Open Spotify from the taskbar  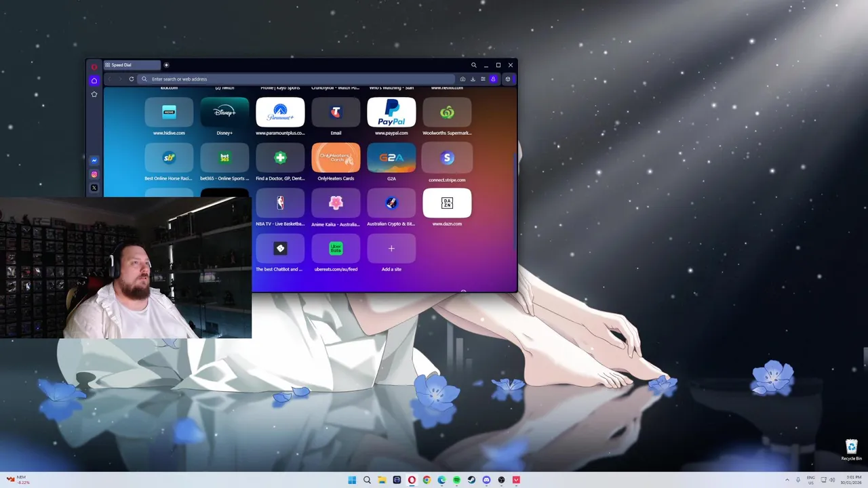456,480
